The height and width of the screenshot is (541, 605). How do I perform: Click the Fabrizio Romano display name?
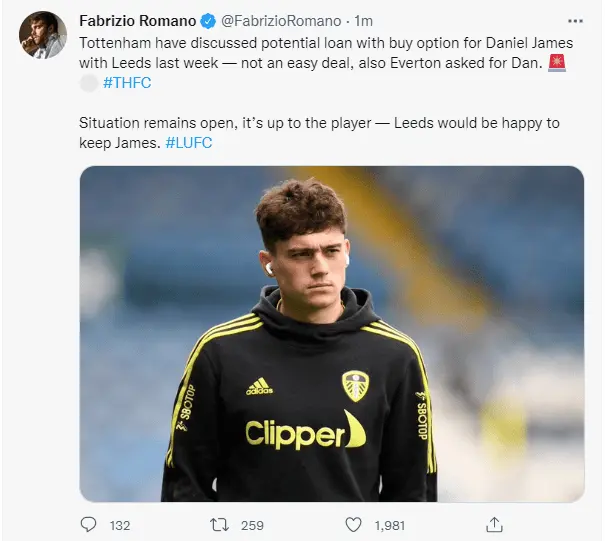tap(137, 22)
